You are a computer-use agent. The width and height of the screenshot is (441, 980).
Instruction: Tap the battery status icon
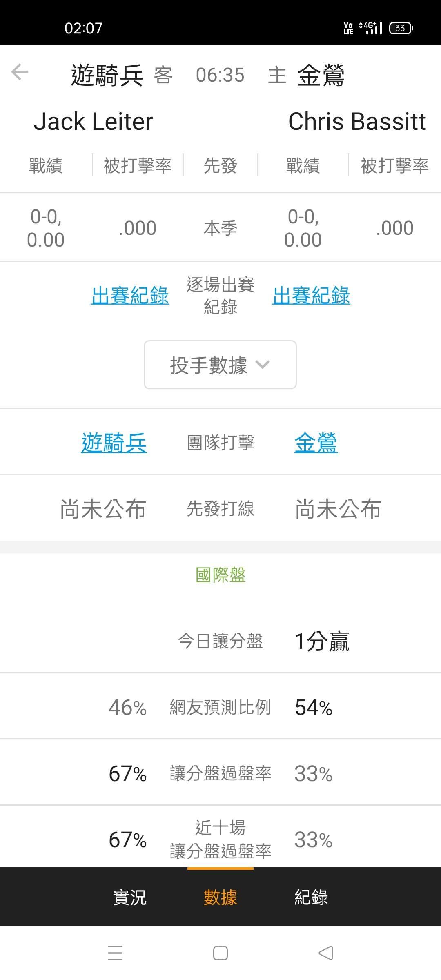point(401,28)
